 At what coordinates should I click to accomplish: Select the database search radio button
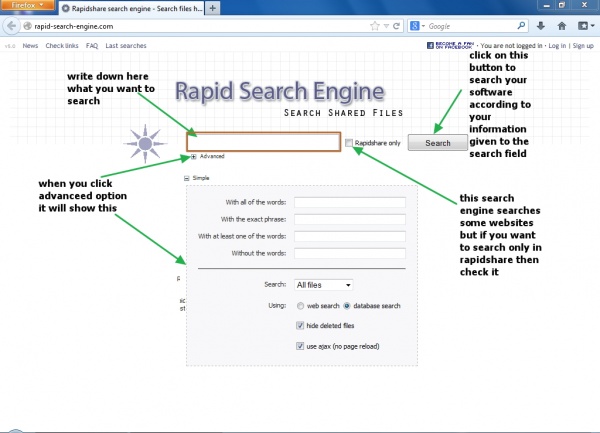click(x=347, y=306)
